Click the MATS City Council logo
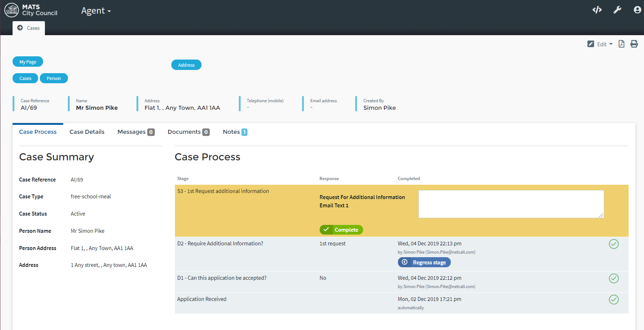Viewport: 644px width, 330px height. click(31, 10)
